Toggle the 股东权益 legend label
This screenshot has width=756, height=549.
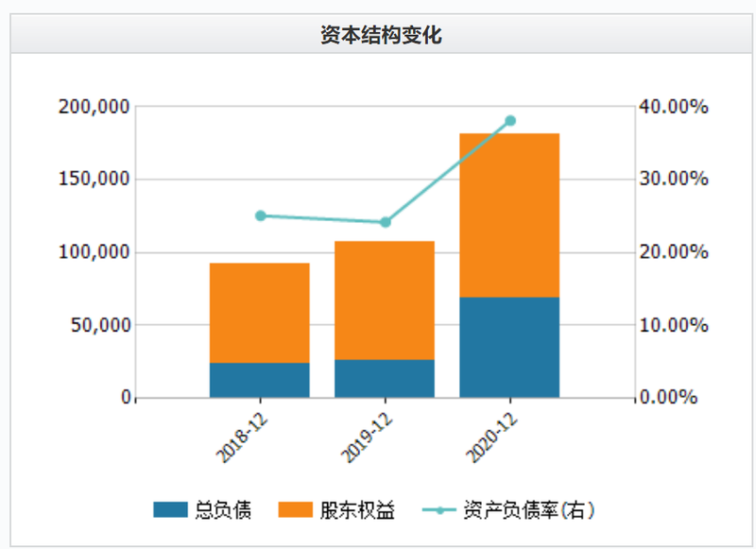357,510
